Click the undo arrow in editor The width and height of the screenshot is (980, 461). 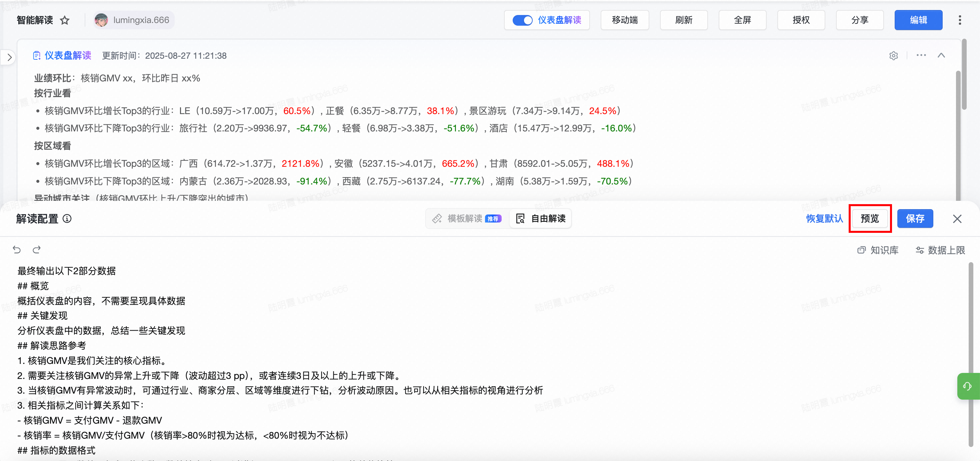16,250
